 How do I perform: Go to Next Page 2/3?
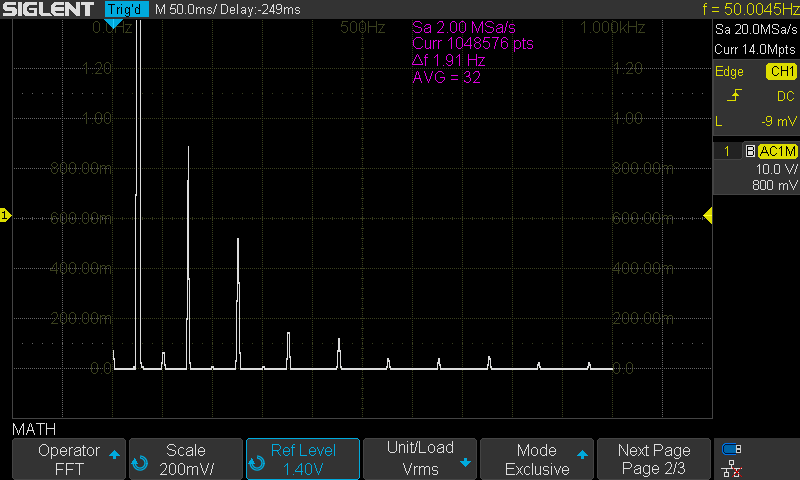(x=654, y=459)
